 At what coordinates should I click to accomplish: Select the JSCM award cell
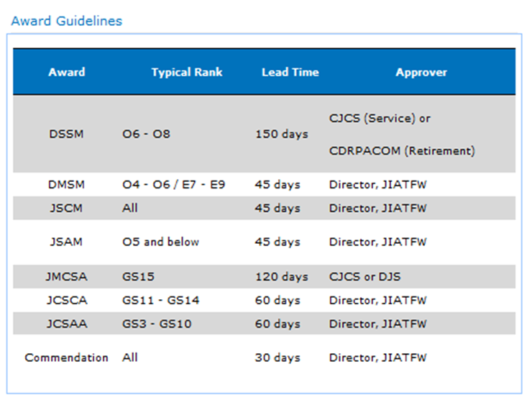(x=66, y=208)
